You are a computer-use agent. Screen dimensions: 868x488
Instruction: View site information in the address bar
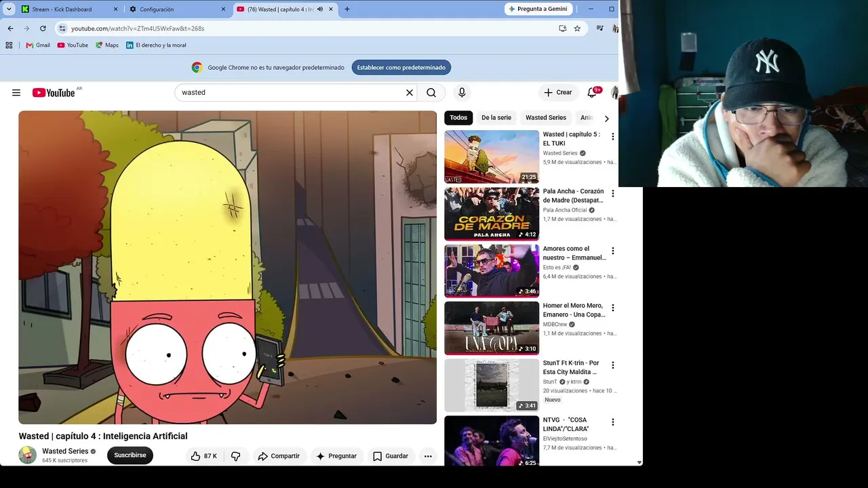tap(62, 28)
